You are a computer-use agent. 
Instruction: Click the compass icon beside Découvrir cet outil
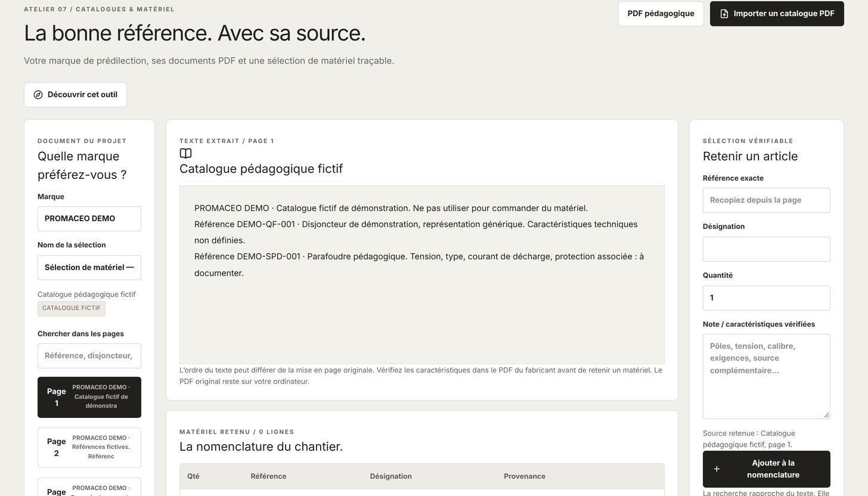[x=38, y=95]
